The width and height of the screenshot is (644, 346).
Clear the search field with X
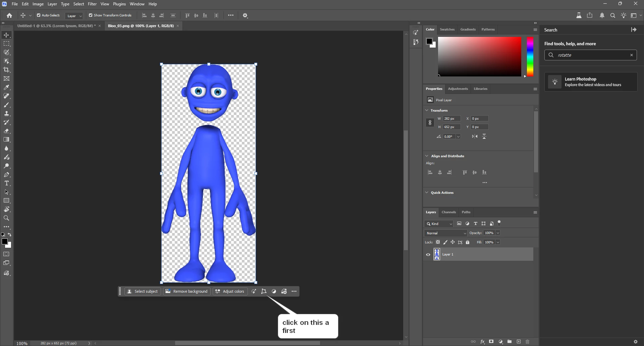point(632,55)
